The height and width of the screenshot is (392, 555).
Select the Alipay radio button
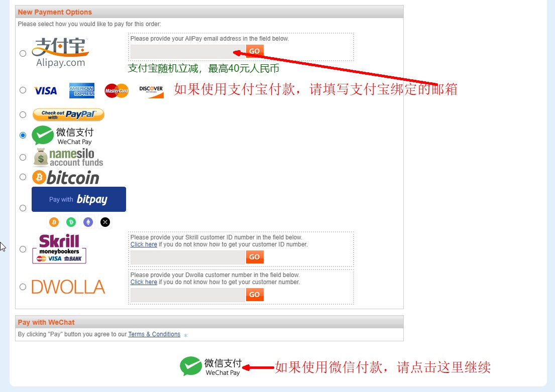click(x=23, y=53)
